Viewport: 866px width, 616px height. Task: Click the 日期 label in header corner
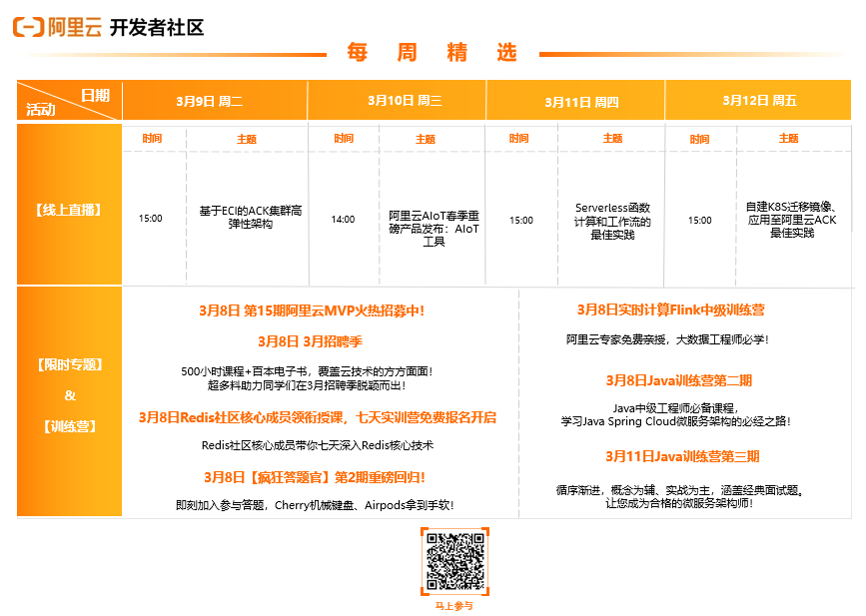[96, 95]
